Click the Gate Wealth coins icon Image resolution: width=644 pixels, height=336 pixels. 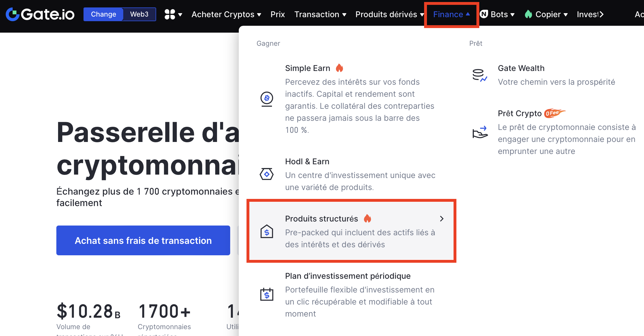[480, 75]
